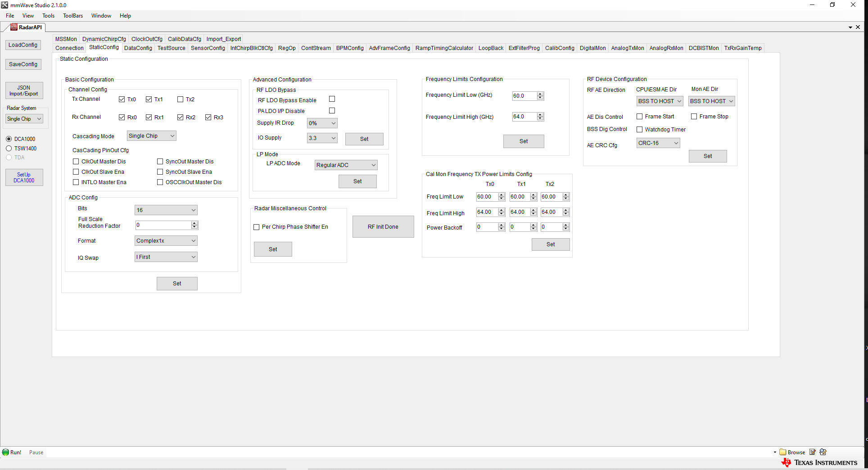The width and height of the screenshot is (868, 470).
Task: Click the green Run! icon
Action: pos(5,452)
